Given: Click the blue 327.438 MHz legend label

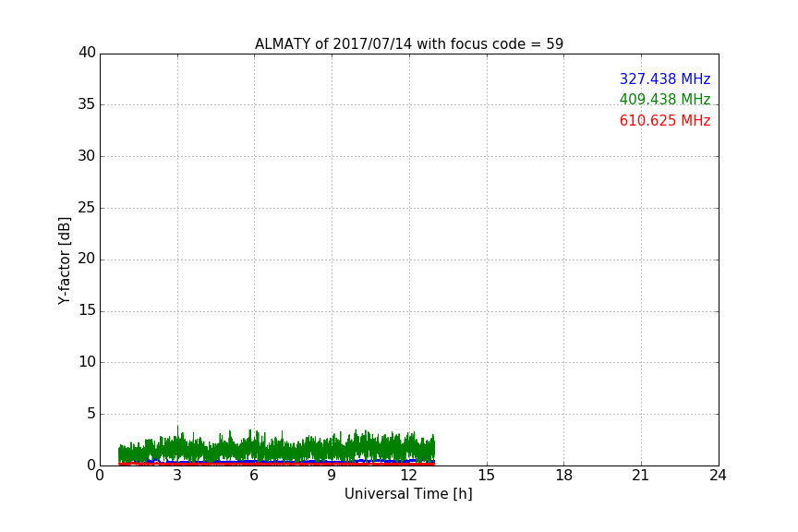Looking at the screenshot, I should coord(665,79).
